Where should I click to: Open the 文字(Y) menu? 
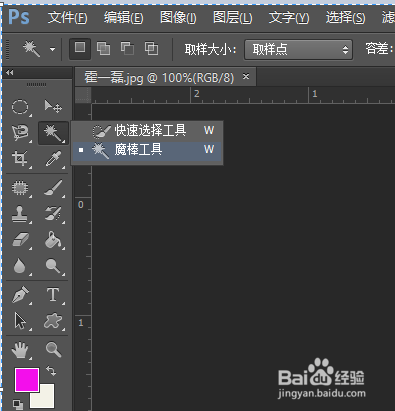click(x=289, y=17)
